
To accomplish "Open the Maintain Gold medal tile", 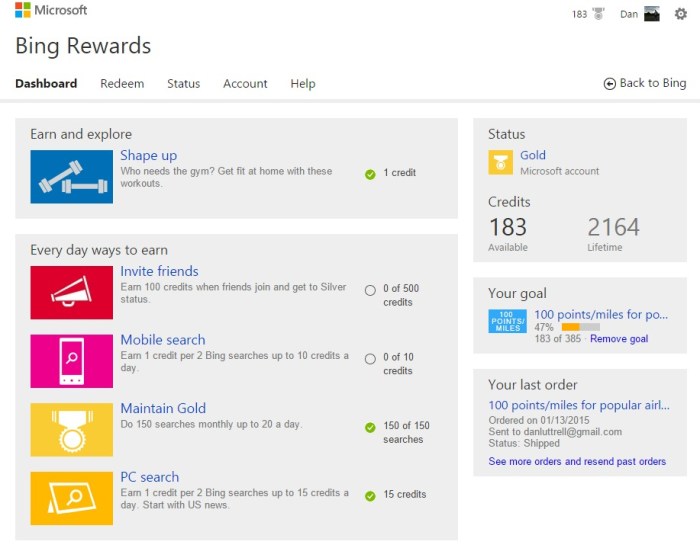I will point(71,430).
